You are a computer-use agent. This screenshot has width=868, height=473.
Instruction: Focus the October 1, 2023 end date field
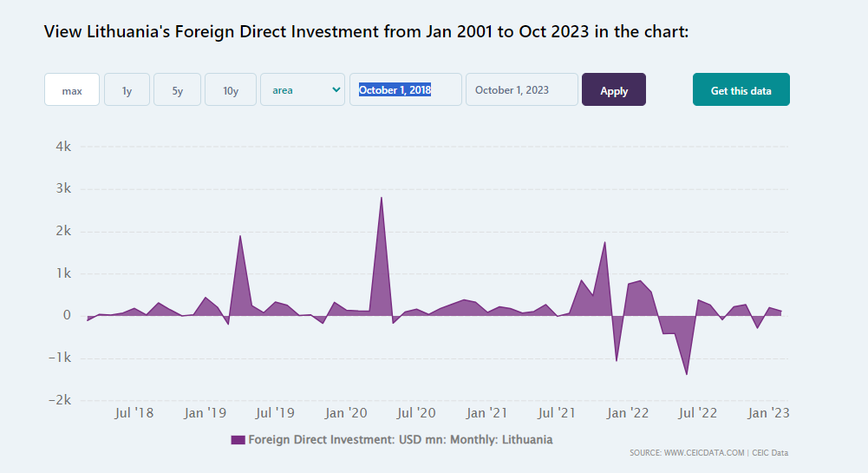(521, 89)
